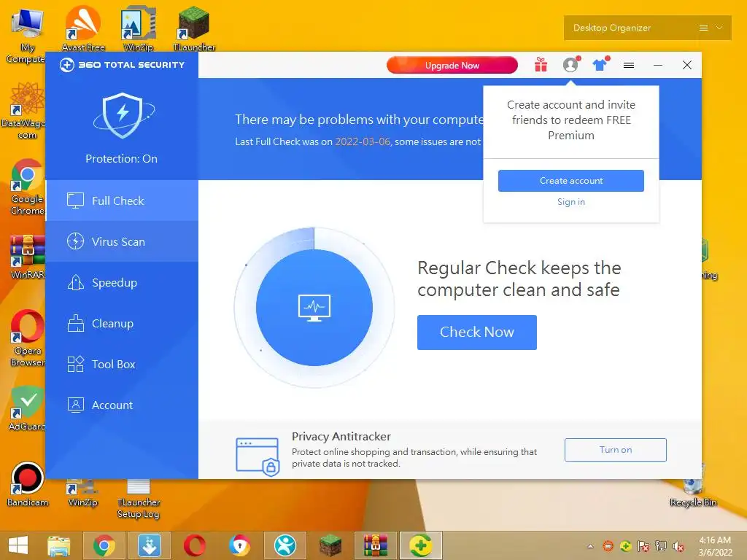
Task: Open Avast Free desktop shortcut
Action: coord(83,28)
